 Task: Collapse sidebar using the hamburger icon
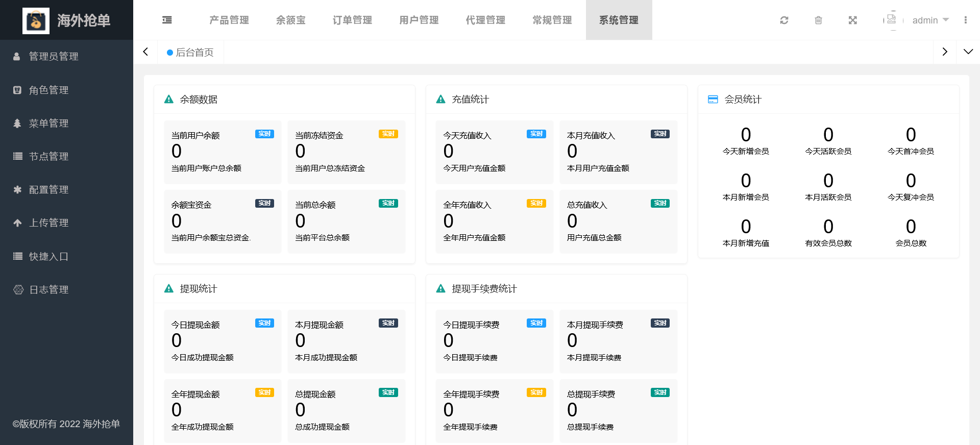coord(167,20)
